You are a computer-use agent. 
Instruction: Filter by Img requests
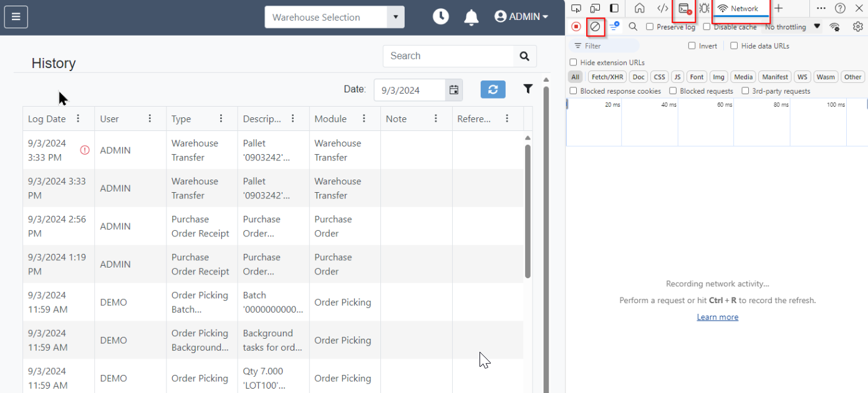click(718, 77)
